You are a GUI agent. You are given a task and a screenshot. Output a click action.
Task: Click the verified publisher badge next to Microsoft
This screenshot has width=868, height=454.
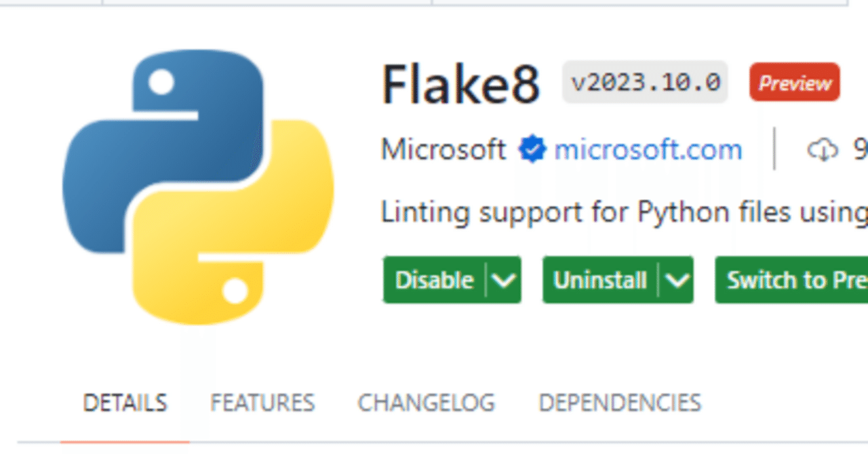(x=533, y=149)
